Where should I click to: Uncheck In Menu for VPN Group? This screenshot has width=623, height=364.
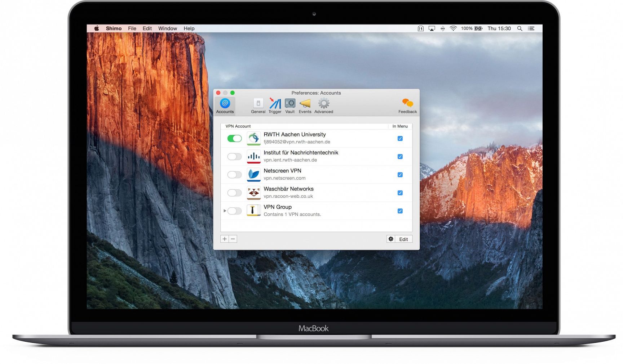(400, 211)
